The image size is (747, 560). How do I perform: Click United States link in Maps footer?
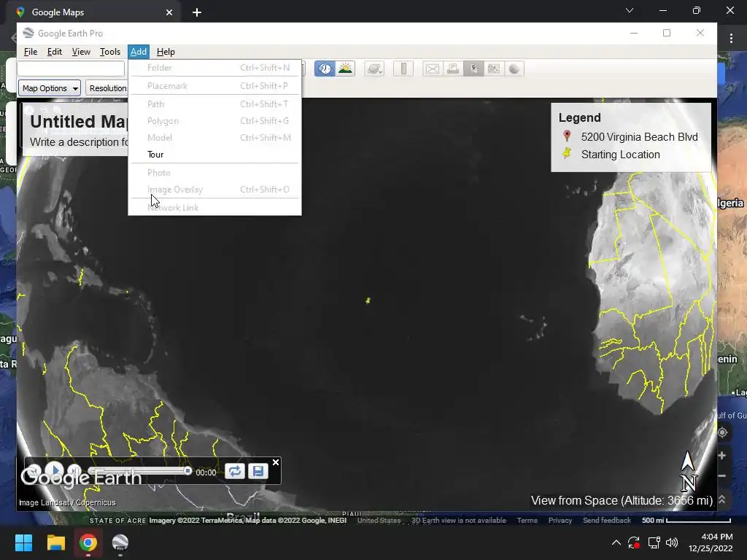[379, 521]
